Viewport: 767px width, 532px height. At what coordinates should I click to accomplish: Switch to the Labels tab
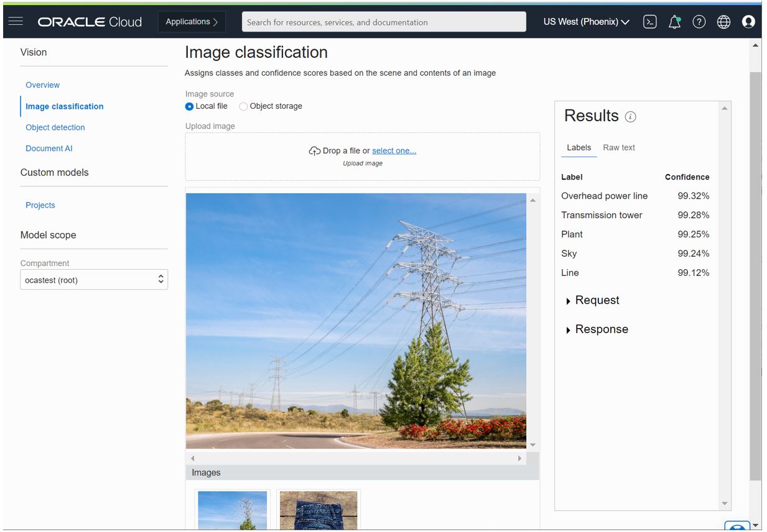(x=579, y=148)
